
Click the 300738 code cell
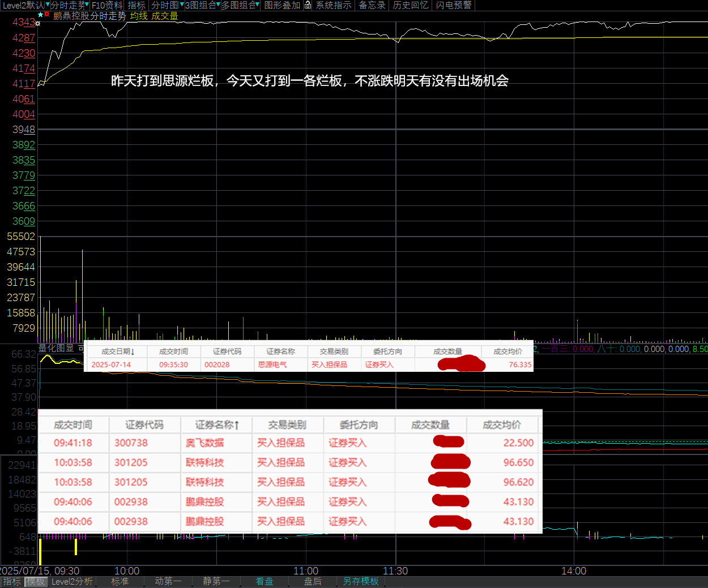[x=131, y=443]
